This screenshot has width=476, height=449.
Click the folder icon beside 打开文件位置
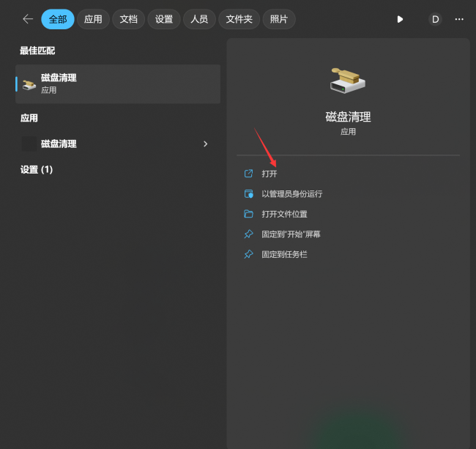pyautogui.click(x=249, y=214)
